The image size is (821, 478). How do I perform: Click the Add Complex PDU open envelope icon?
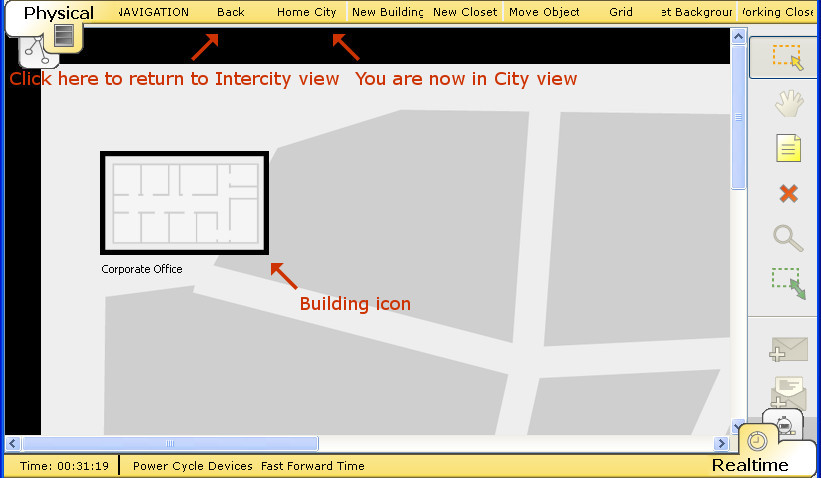point(789,392)
